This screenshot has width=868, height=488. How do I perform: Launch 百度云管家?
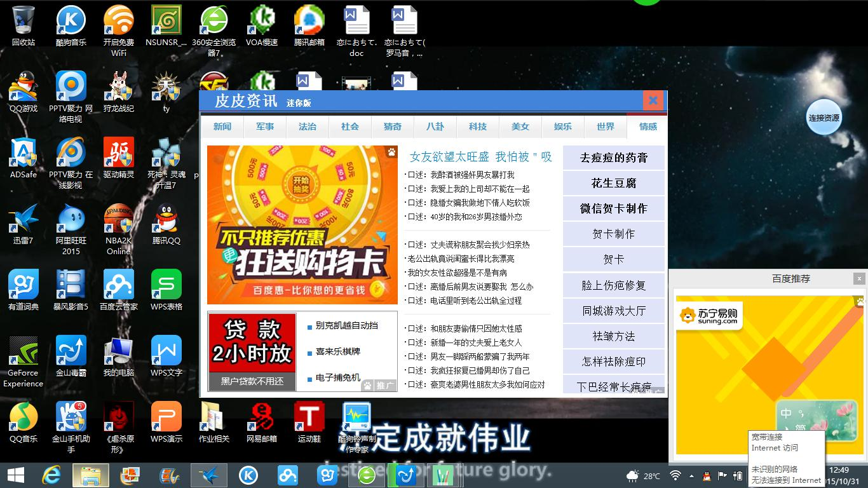pos(118,286)
